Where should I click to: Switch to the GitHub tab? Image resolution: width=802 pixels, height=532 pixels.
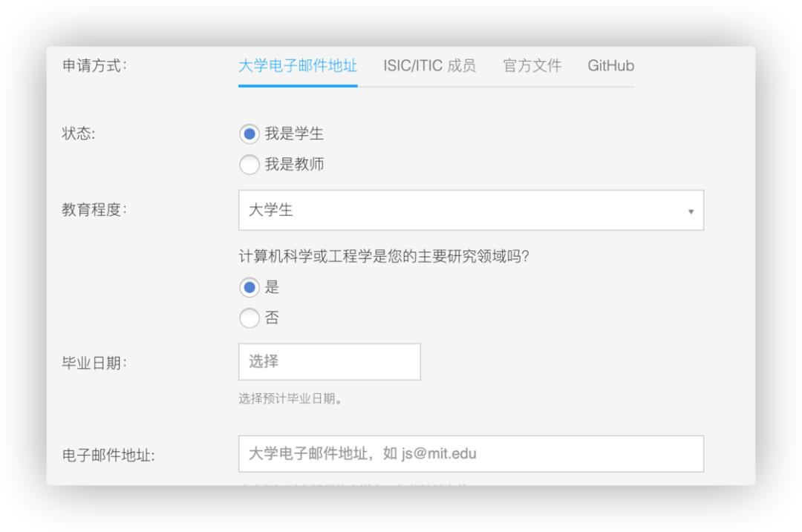pos(610,66)
